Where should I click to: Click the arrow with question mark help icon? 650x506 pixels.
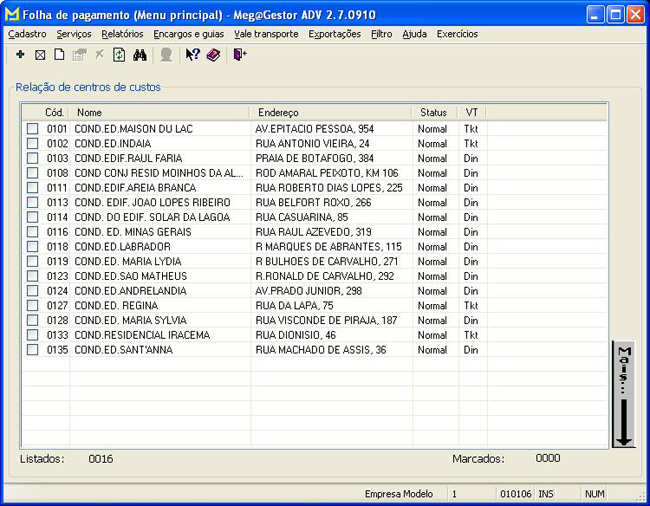click(193, 55)
